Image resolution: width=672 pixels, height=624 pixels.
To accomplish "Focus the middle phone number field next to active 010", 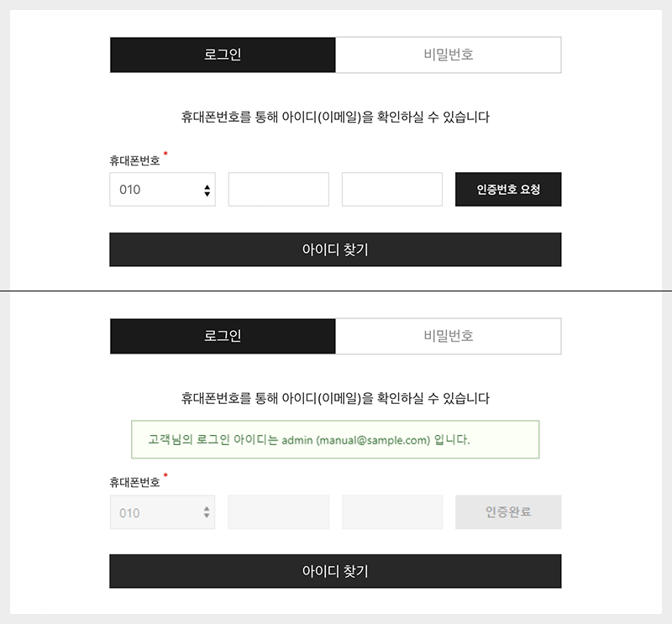I will click(278, 190).
